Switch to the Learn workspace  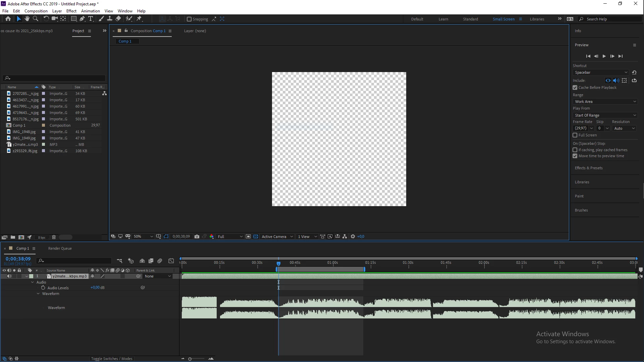(443, 19)
